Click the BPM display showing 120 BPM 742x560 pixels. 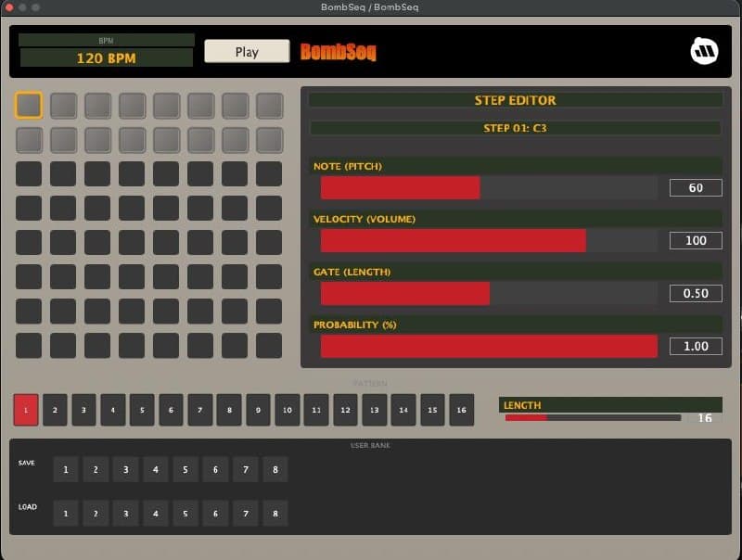click(104, 58)
